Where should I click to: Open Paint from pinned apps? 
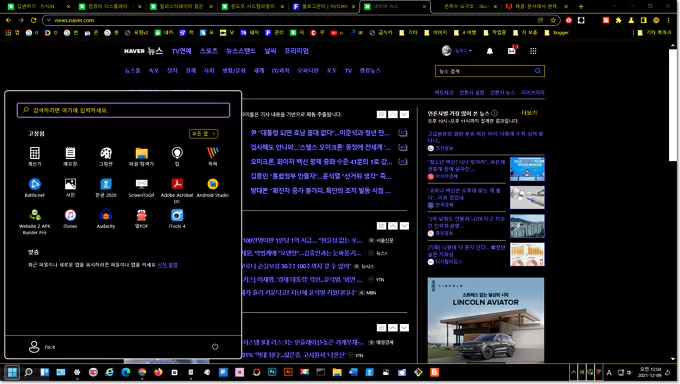106,156
